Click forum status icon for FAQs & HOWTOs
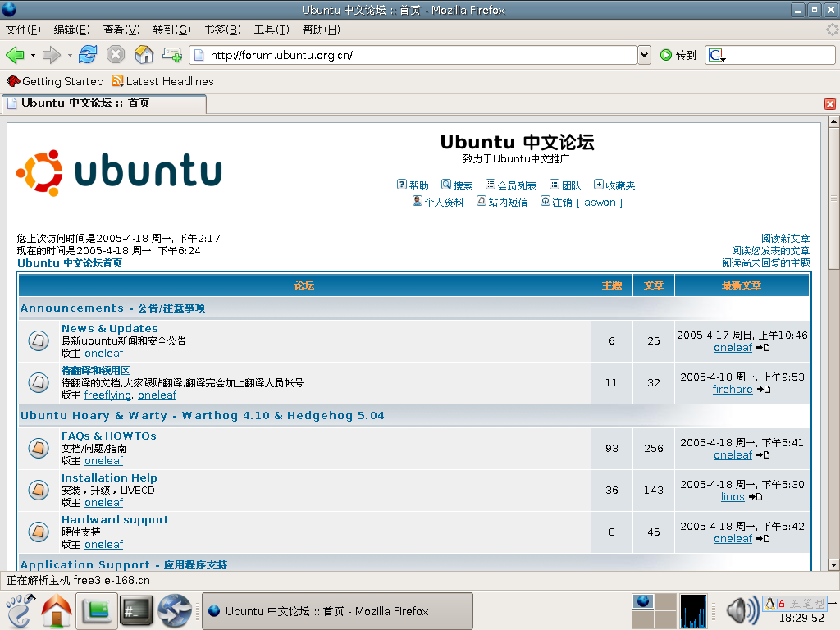This screenshot has height=630, width=840. pyautogui.click(x=39, y=448)
